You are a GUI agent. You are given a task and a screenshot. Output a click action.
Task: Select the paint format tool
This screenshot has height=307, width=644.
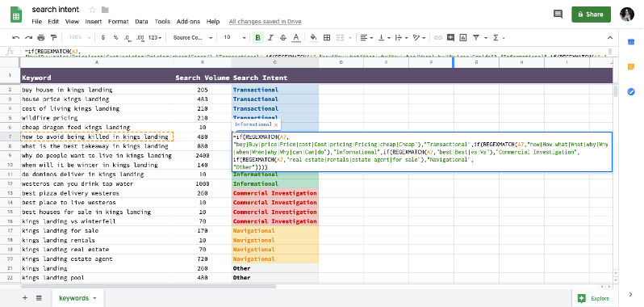tap(53, 38)
